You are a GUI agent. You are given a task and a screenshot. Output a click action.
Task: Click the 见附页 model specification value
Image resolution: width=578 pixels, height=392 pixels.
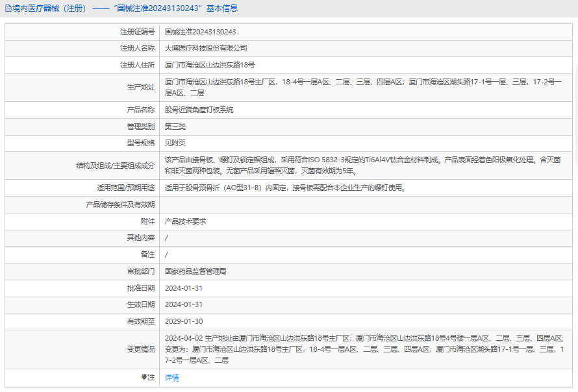(175, 143)
